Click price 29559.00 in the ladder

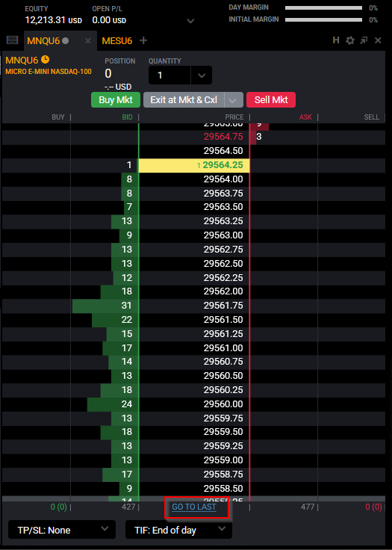[194, 460]
